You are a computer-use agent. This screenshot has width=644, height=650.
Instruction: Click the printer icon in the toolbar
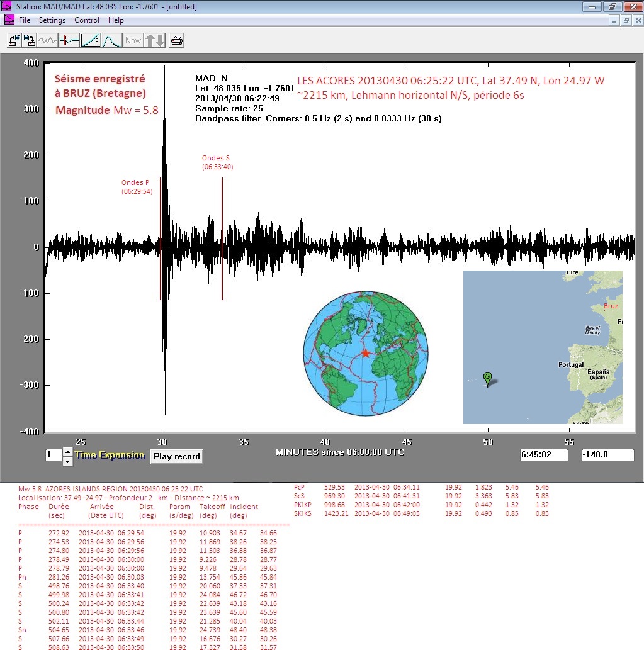pos(177,40)
